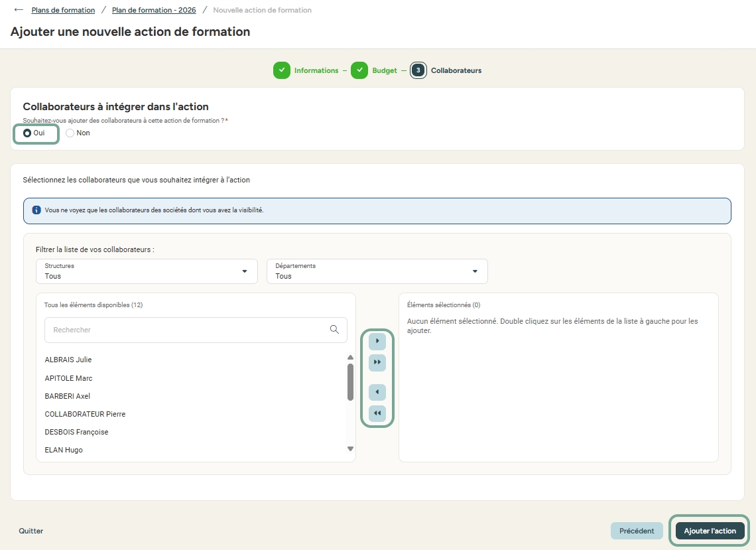This screenshot has height=550, width=756.
Task: Open the Structures dropdown
Action: 147,271
